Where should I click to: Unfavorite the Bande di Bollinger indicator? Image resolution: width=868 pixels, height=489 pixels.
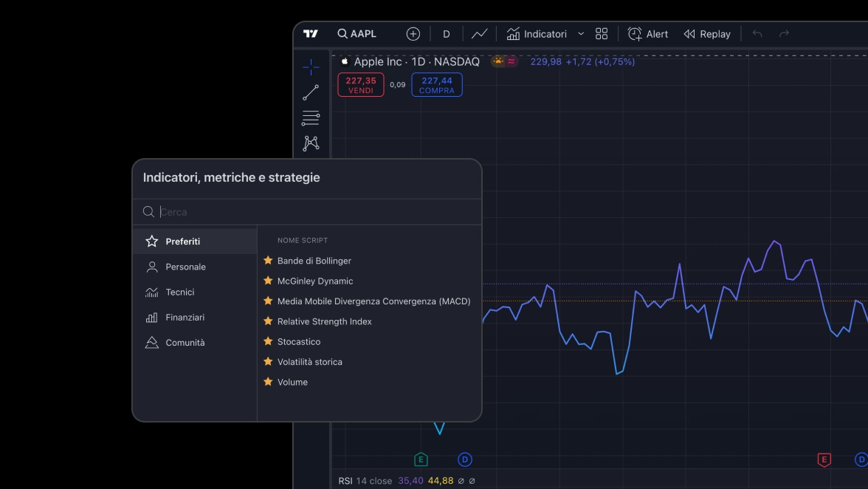(x=267, y=261)
